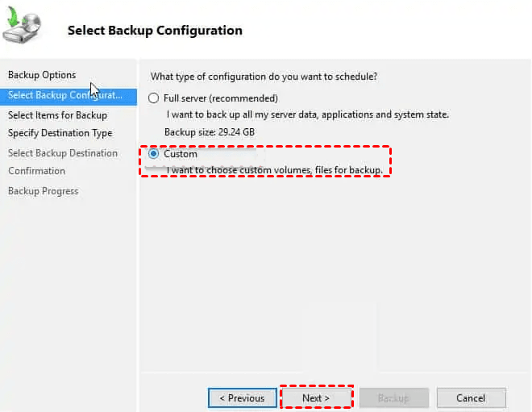Open highlighted Select Backup Configuration step

(x=69, y=95)
